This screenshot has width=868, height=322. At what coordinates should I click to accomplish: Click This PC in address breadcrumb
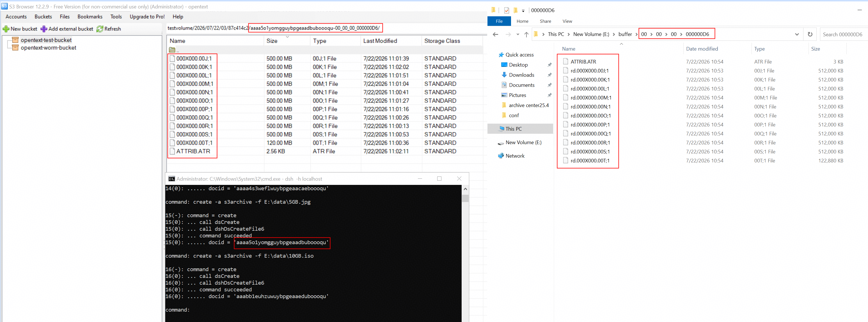[x=556, y=34]
